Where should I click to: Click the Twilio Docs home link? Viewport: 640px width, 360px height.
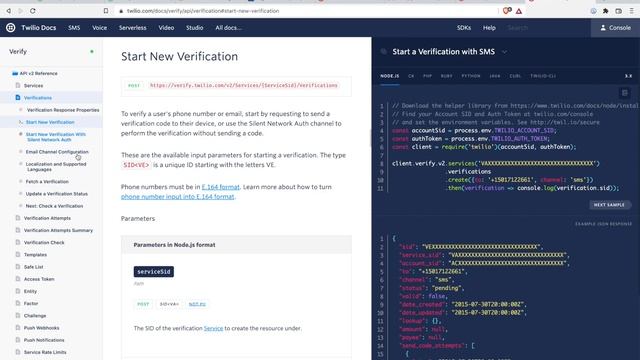pyautogui.click(x=39, y=28)
